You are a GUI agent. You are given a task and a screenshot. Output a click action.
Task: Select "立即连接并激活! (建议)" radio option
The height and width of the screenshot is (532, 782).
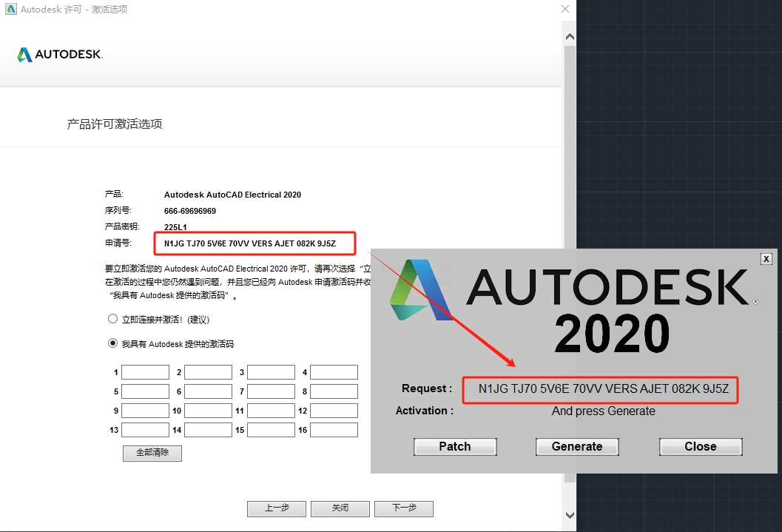tap(113, 319)
